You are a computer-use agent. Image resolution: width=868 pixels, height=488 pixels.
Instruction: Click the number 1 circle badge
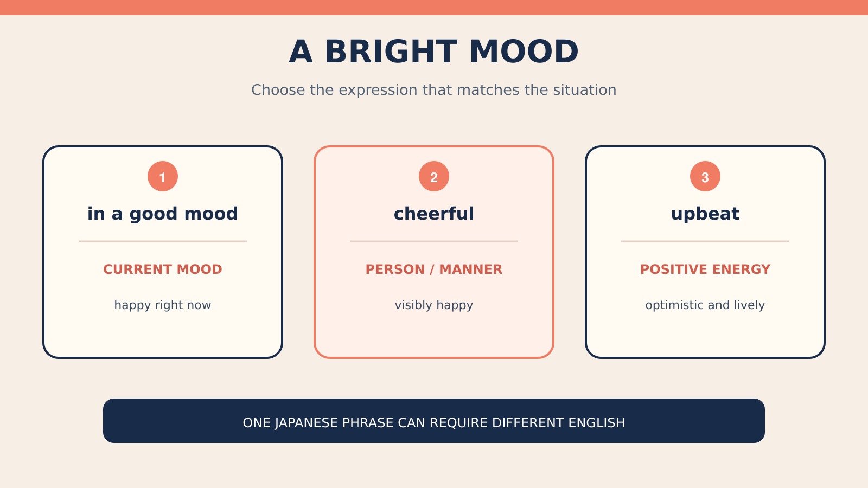[x=163, y=176]
